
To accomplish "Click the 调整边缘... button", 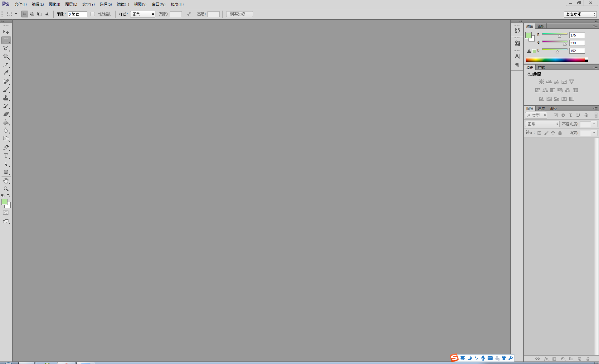I will [x=239, y=14].
